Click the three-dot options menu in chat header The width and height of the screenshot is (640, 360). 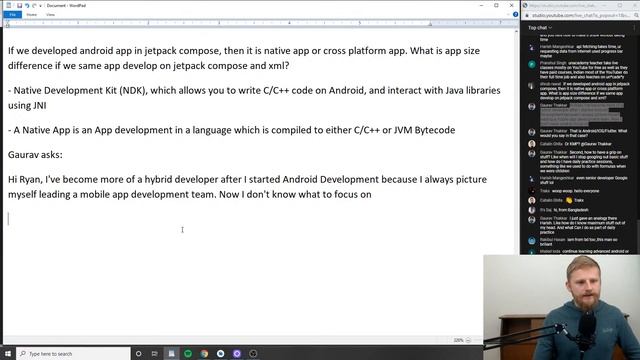click(634, 28)
